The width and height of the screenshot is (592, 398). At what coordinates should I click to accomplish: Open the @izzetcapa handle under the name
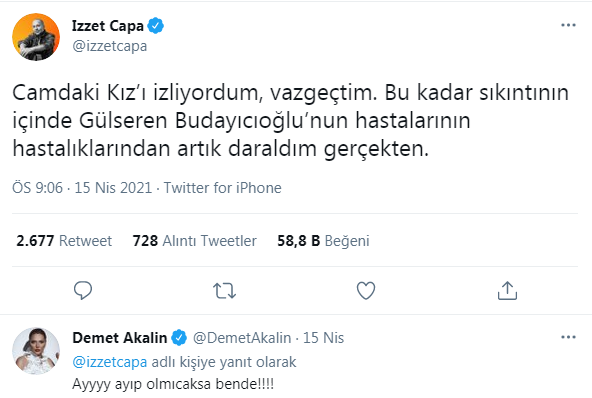point(109,46)
